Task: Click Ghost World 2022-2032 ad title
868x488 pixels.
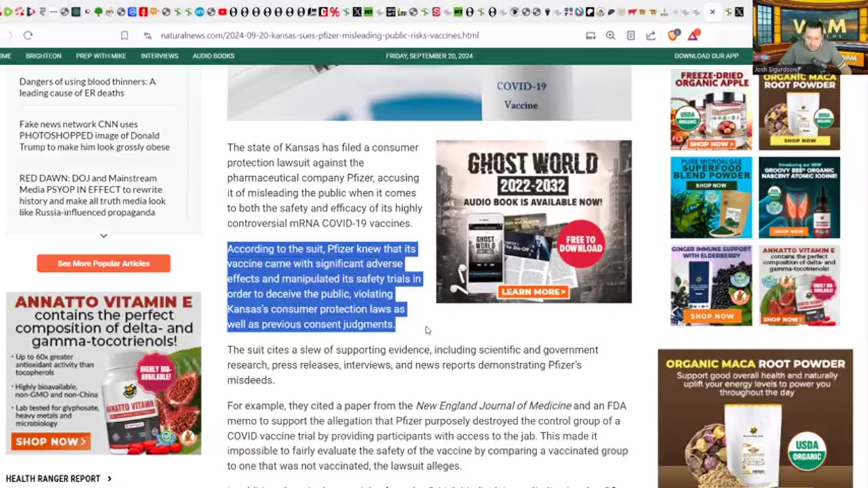Action: point(533,174)
